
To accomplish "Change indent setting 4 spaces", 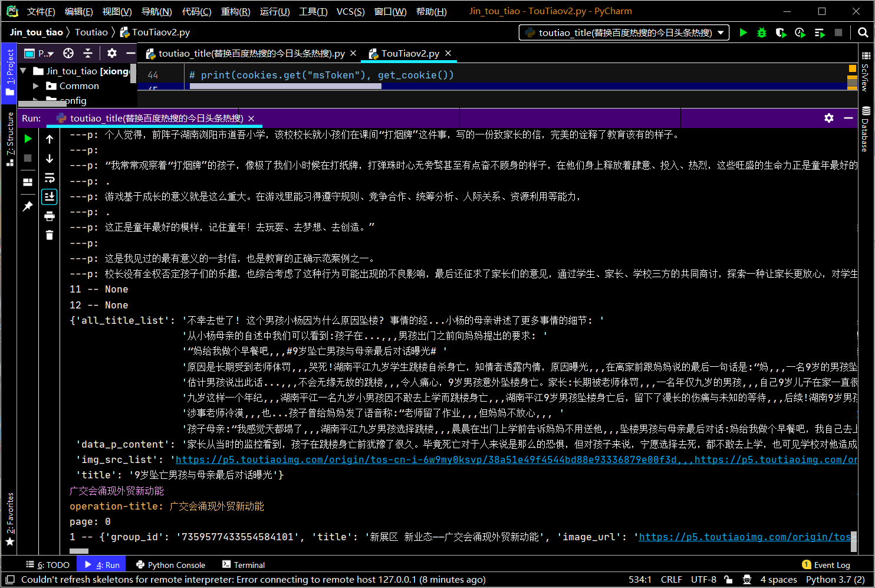I will pyautogui.click(x=778, y=580).
